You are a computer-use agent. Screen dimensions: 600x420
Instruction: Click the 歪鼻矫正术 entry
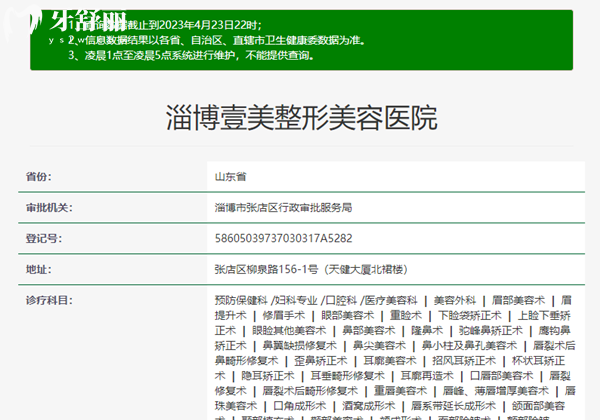(321, 361)
